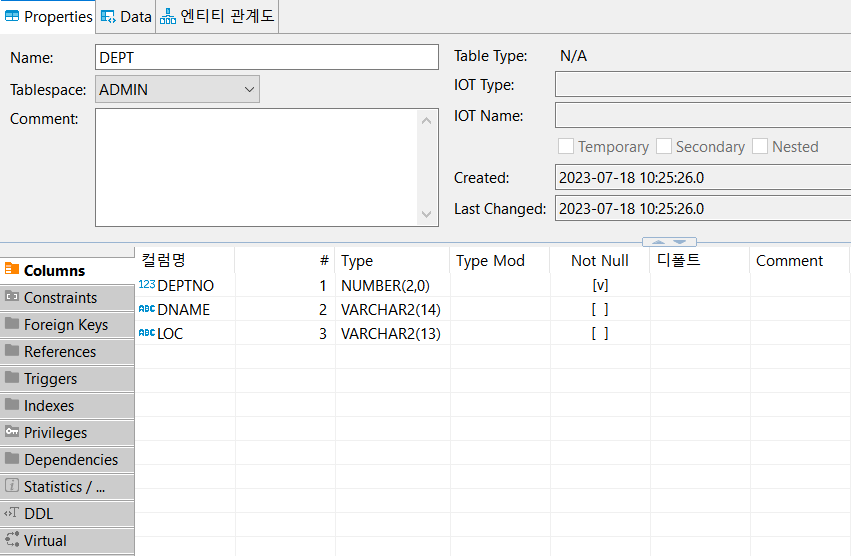The width and height of the screenshot is (851, 556).
Task: Click the Foreign Keys folder icon
Action: point(11,323)
